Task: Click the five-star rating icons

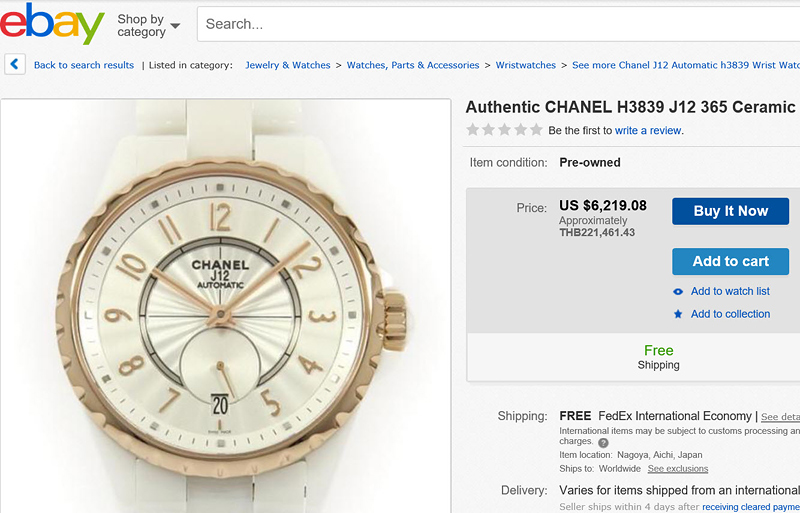Action: coord(504,130)
